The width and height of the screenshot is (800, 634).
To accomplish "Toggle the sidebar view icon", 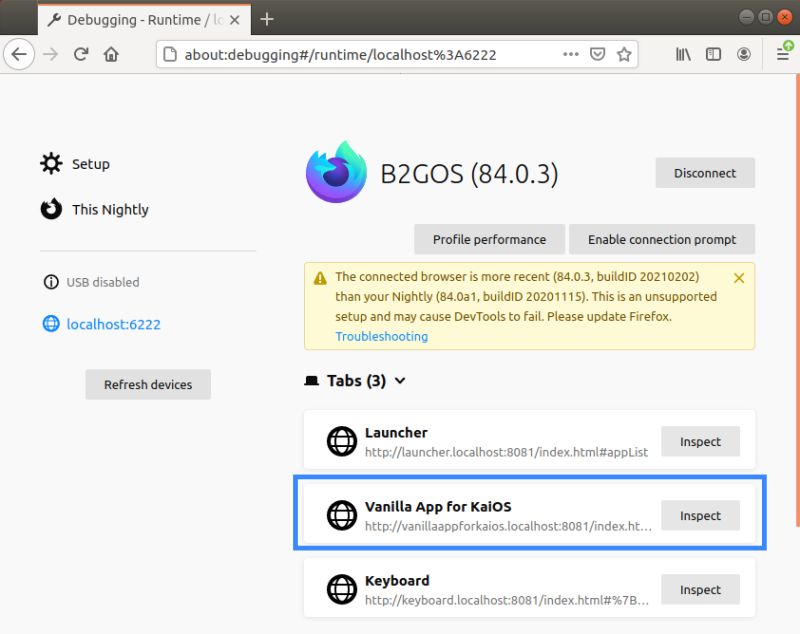I will pos(713,54).
